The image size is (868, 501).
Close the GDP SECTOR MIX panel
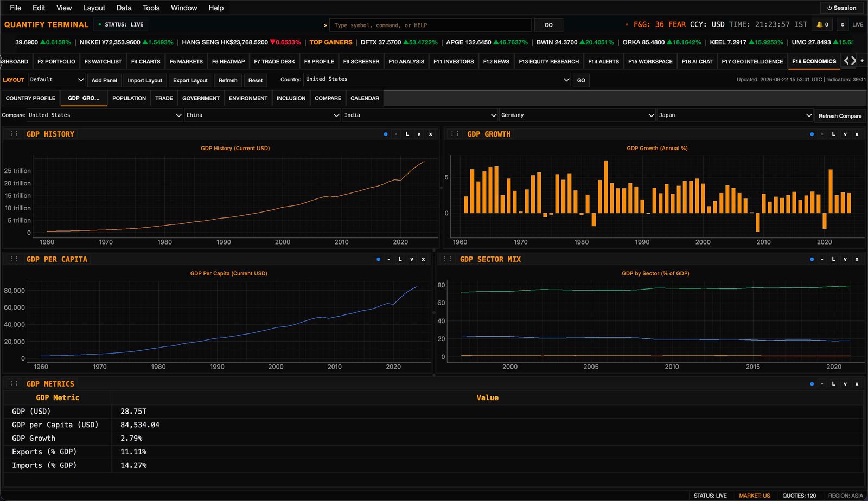pos(857,259)
